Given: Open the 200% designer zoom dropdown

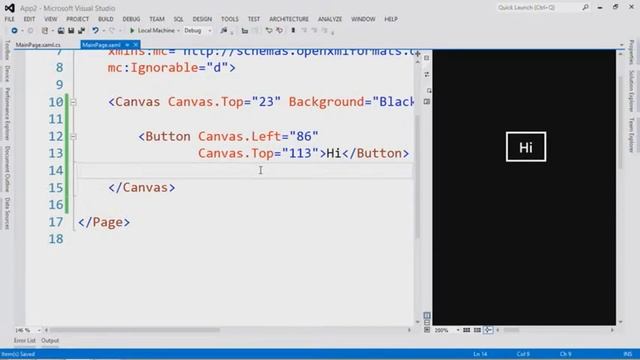Looking at the screenshot, I should pyautogui.click(x=458, y=330).
